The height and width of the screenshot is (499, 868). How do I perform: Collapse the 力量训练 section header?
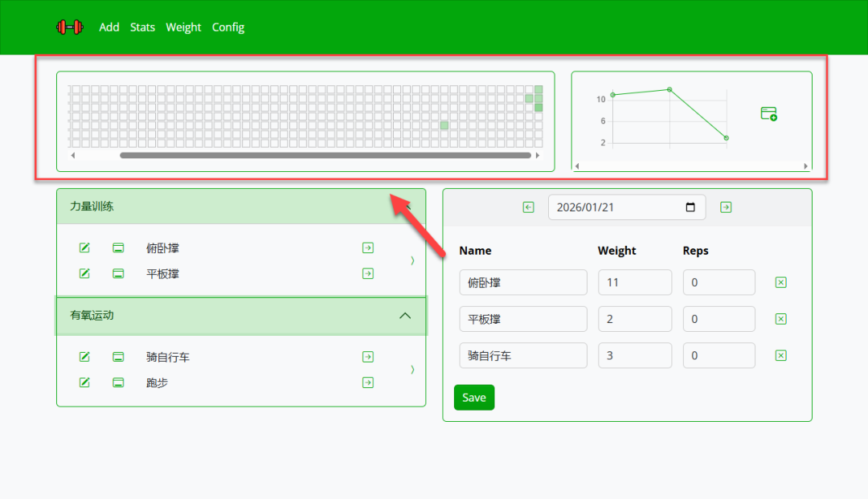coord(405,207)
